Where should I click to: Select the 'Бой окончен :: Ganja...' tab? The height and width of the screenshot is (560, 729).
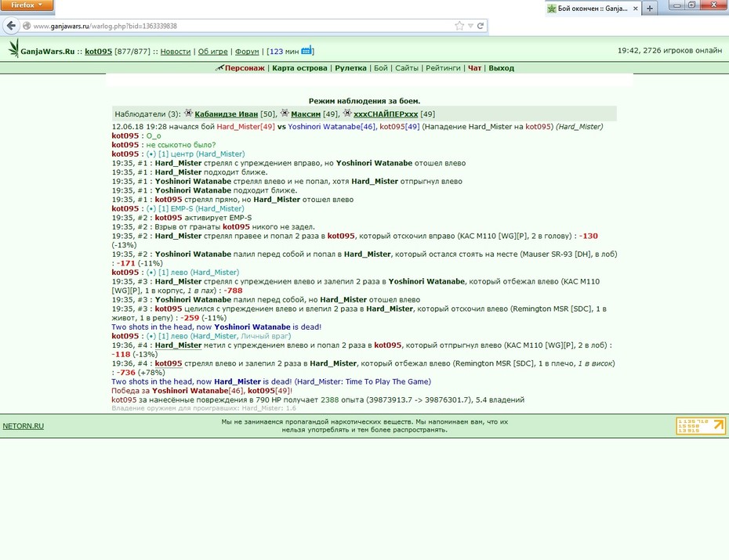click(593, 9)
